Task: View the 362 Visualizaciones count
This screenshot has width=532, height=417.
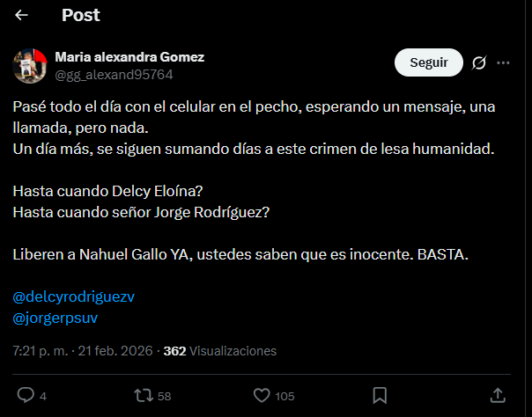Action: coord(220,350)
